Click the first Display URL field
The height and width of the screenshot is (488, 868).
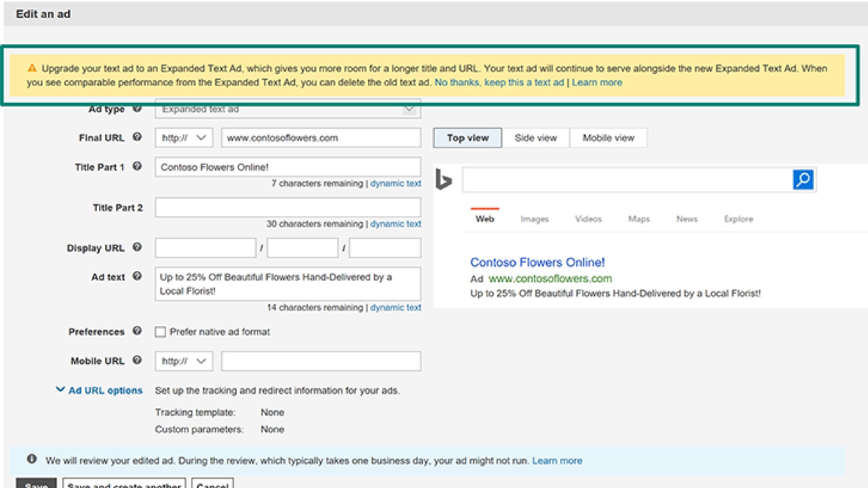[205, 248]
